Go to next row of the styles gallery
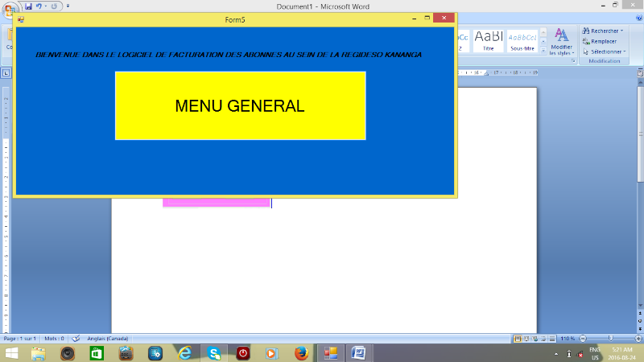 click(x=543, y=42)
